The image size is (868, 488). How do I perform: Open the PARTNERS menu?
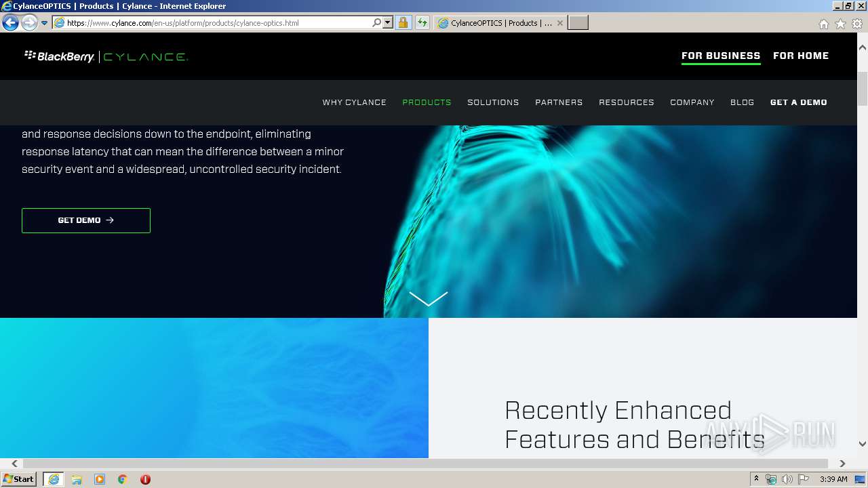point(559,102)
